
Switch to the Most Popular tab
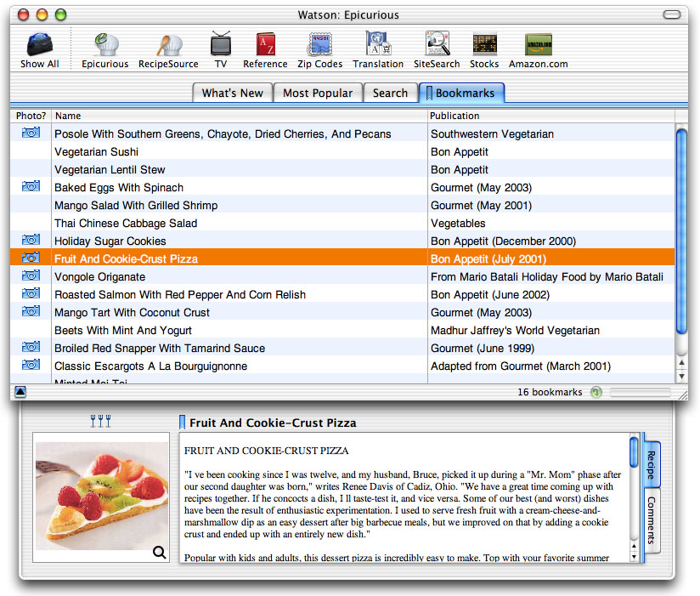(x=318, y=93)
